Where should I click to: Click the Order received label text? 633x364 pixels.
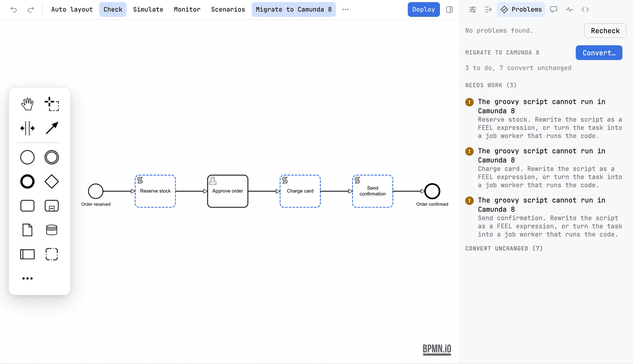(x=96, y=204)
